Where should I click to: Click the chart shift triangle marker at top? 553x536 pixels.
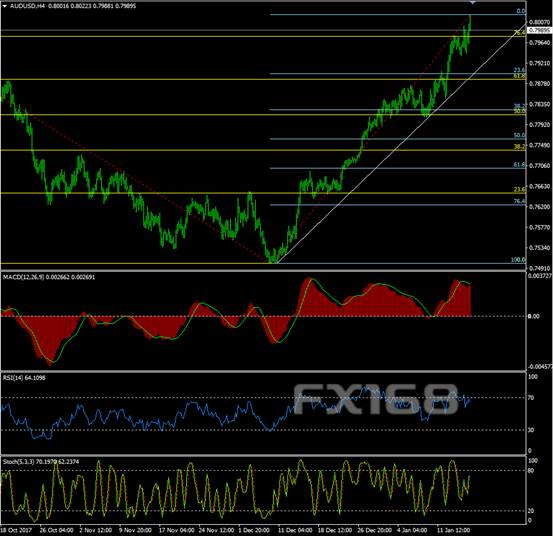pyautogui.click(x=473, y=2)
